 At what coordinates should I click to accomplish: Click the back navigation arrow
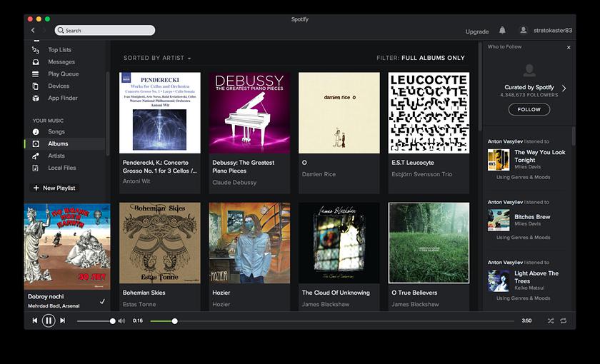pyautogui.click(x=33, y=31)
